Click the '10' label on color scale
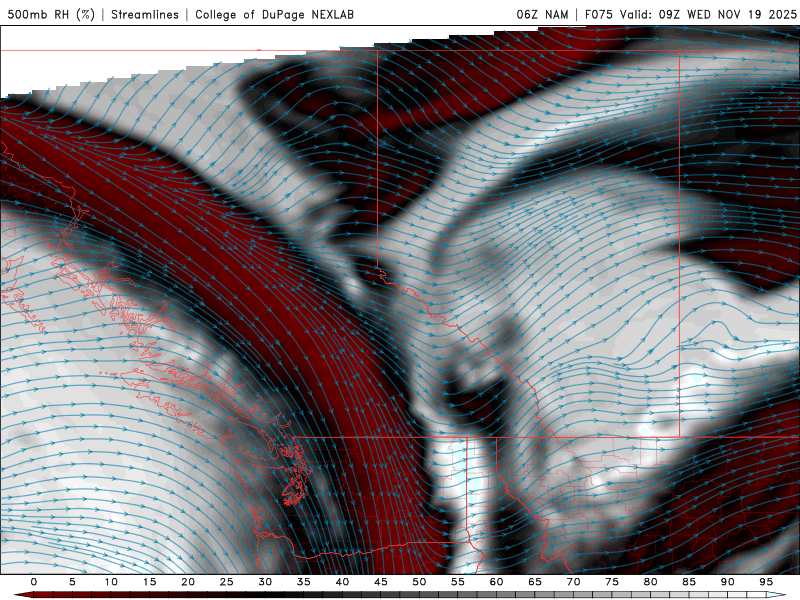The image size is (800, 600). (x=111, y=582)
